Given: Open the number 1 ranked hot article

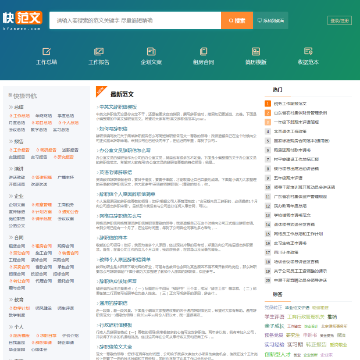Looking at the screenshot, I should point(290,104).
